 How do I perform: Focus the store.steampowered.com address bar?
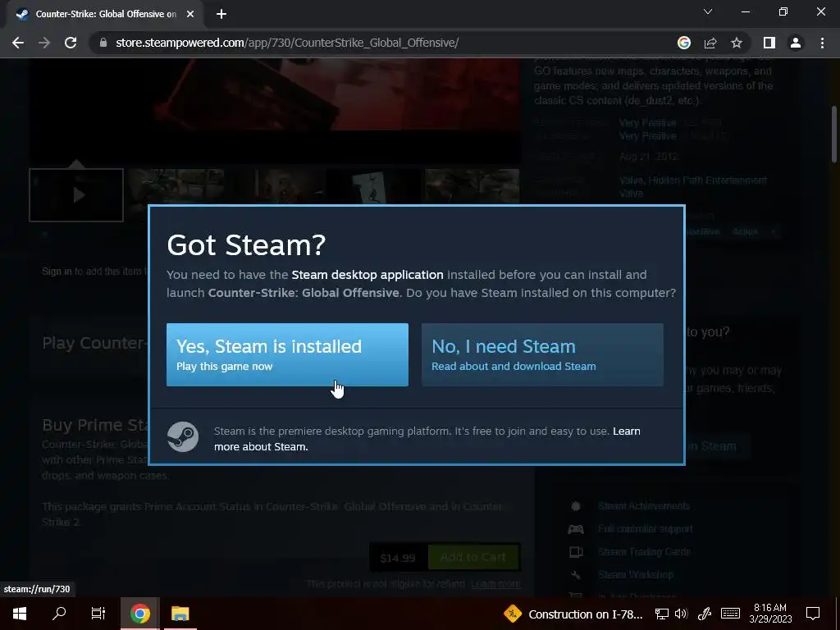click(x=286, y=43)
